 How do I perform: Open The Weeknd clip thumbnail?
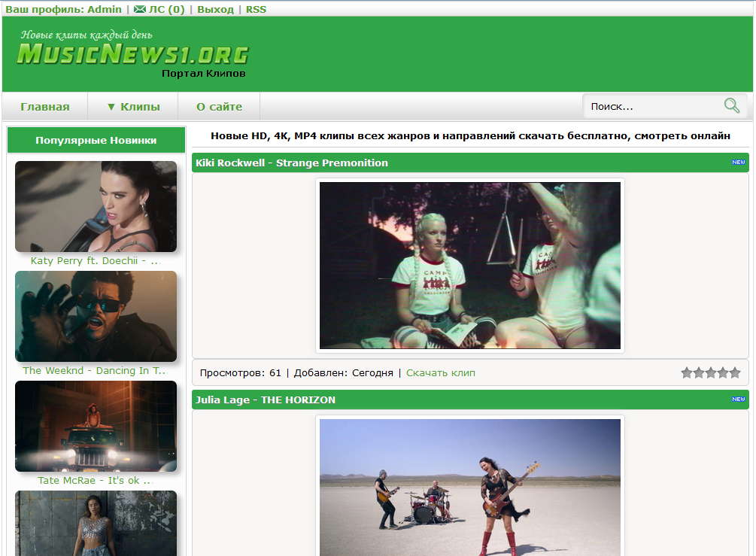tap(96, 316)
